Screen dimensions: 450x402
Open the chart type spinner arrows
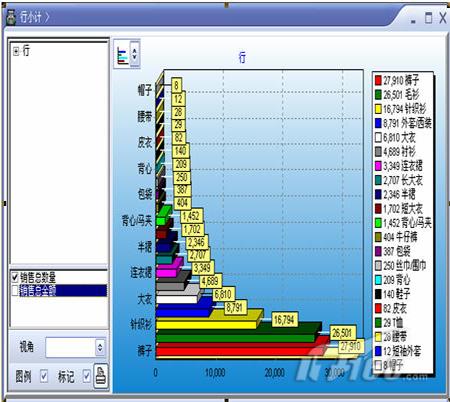pyautogui.click(x=134, y=54)
